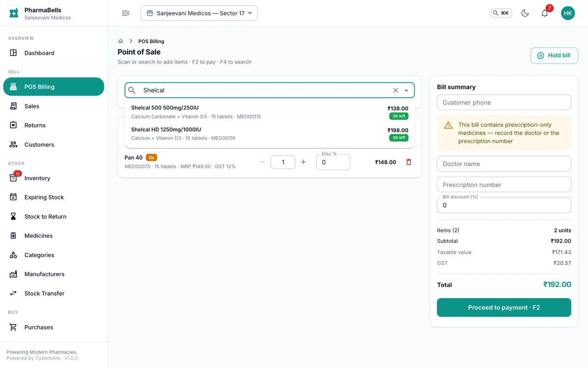
Task: Open Purchases in sidebar
Action: (54, 327)
